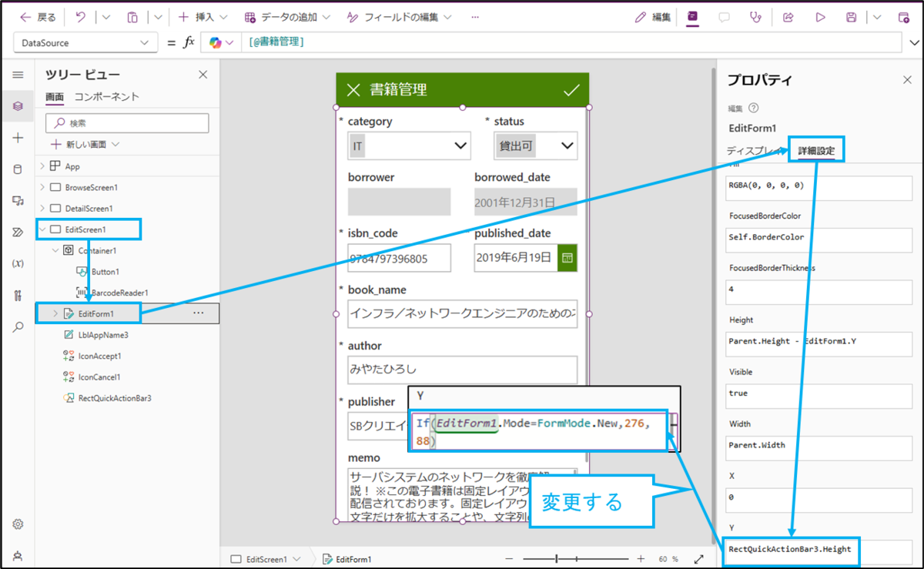Click the 戻る back button
The image size is (924, 569).
38,17
